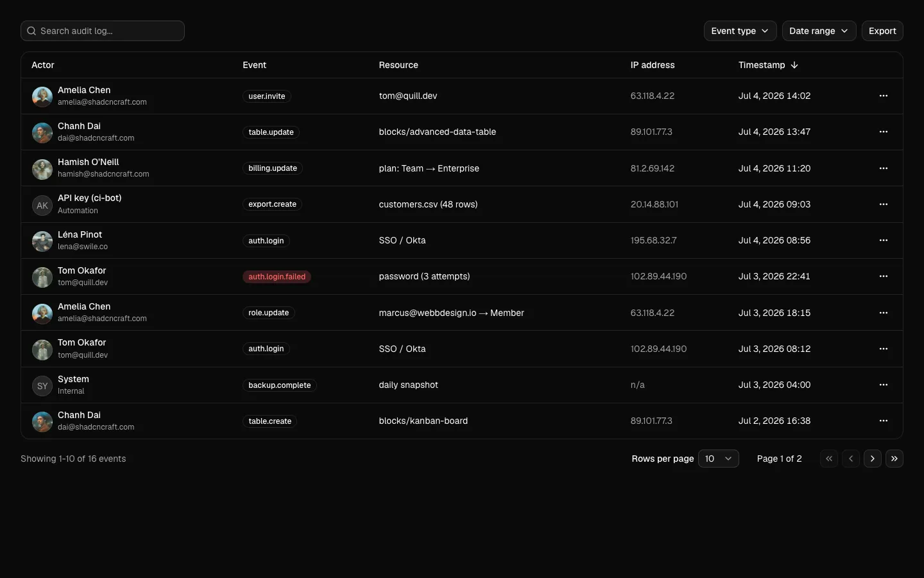Go to next page of results
This screenshot has width=924, height=578.
point(873,459)
